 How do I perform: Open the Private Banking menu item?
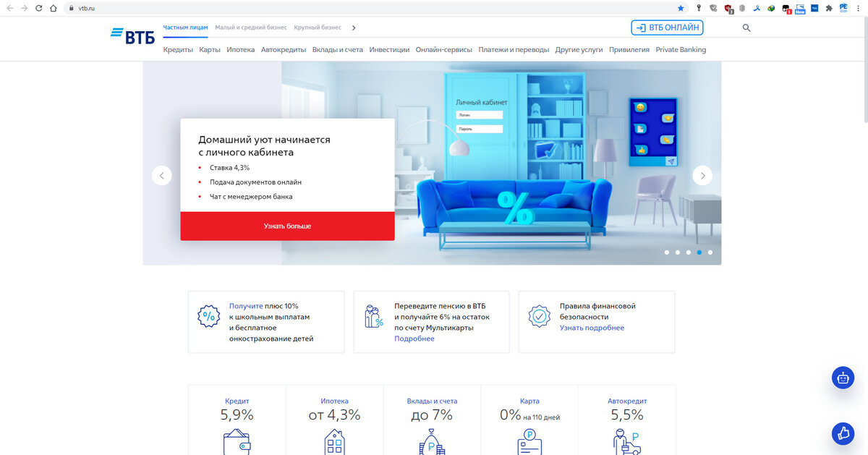coord(681,50)
